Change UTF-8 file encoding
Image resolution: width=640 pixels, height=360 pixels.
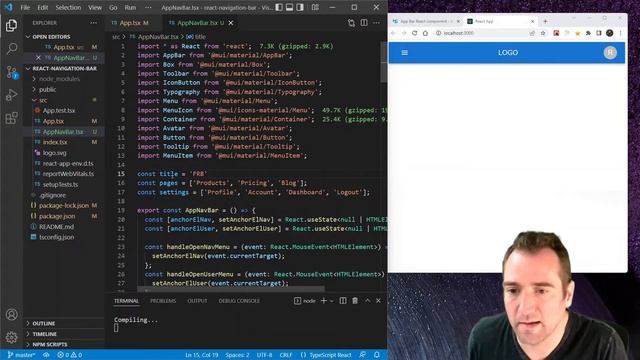coord(264,355)
